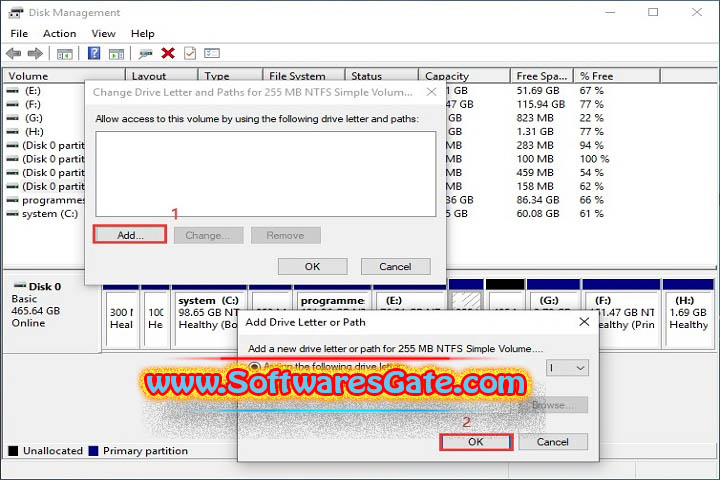Select the 300 MB Healthy partition block
Image resolution: width=720 pixels, height=480 pixels.
pos(122,318)
